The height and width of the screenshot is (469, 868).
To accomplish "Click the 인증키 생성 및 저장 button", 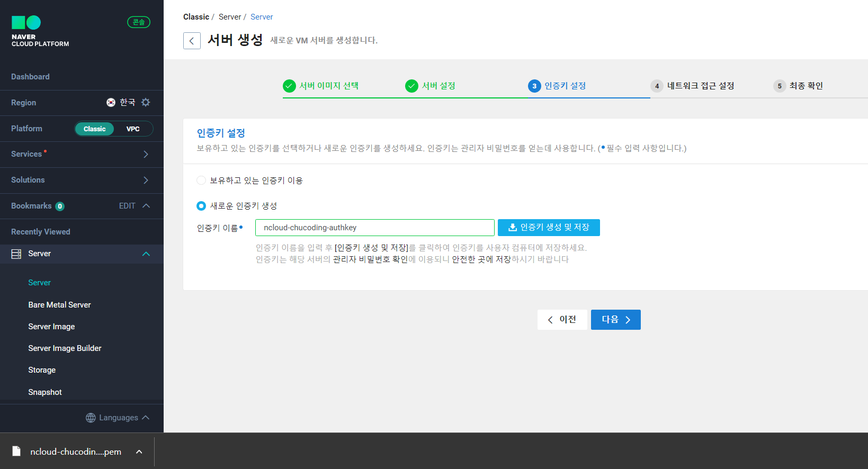I will pos(549,228).
